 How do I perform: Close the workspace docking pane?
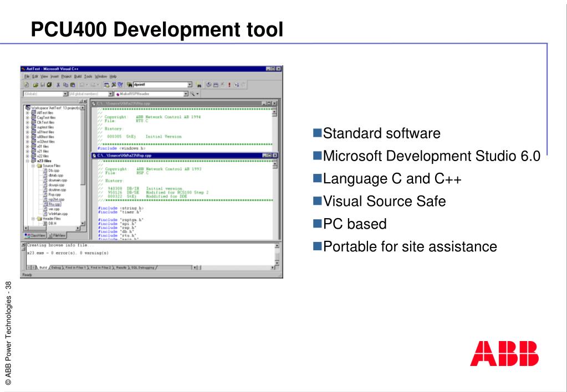click(x=85, y=101)
